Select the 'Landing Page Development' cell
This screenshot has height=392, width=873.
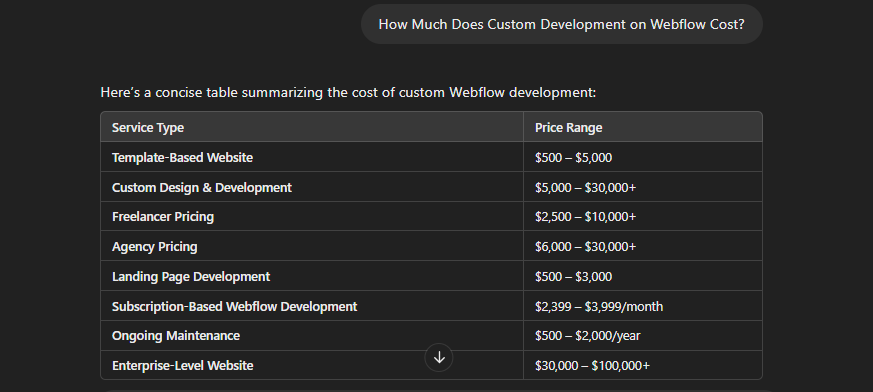312,276
